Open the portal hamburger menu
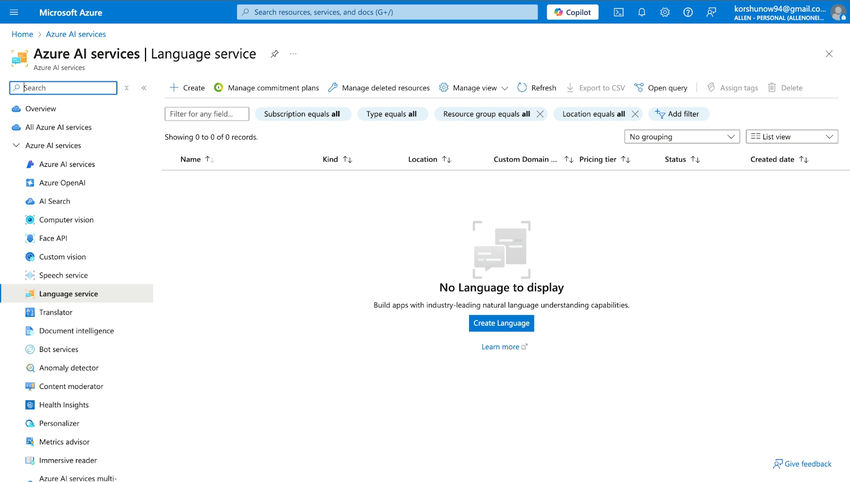The image size is (850, 482). pyautogui.click(x=14, y=12)
